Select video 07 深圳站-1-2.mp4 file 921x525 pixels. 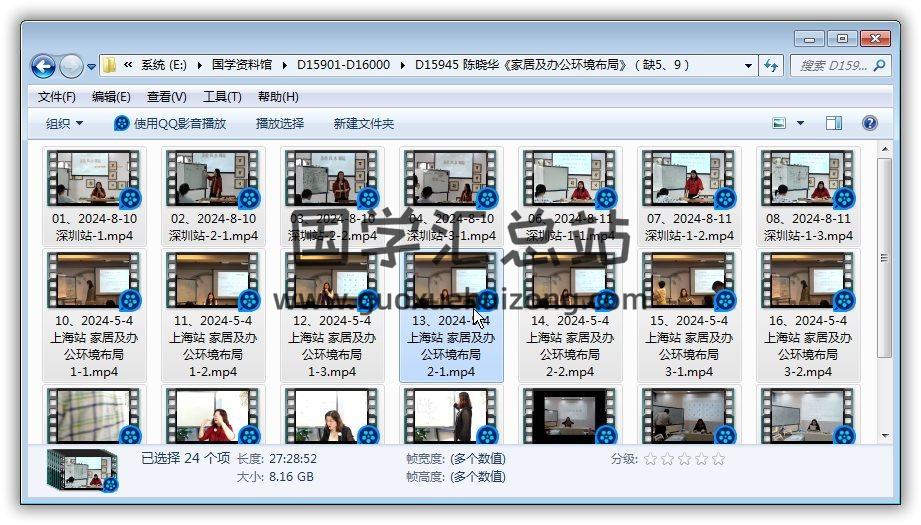pos(689,180)
